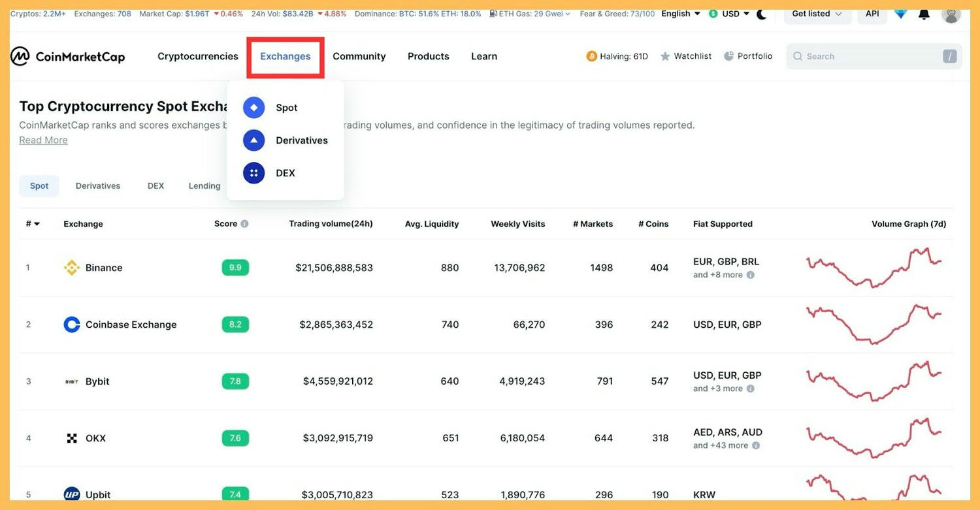Expand the Get listed dropdown

point(817,14)
